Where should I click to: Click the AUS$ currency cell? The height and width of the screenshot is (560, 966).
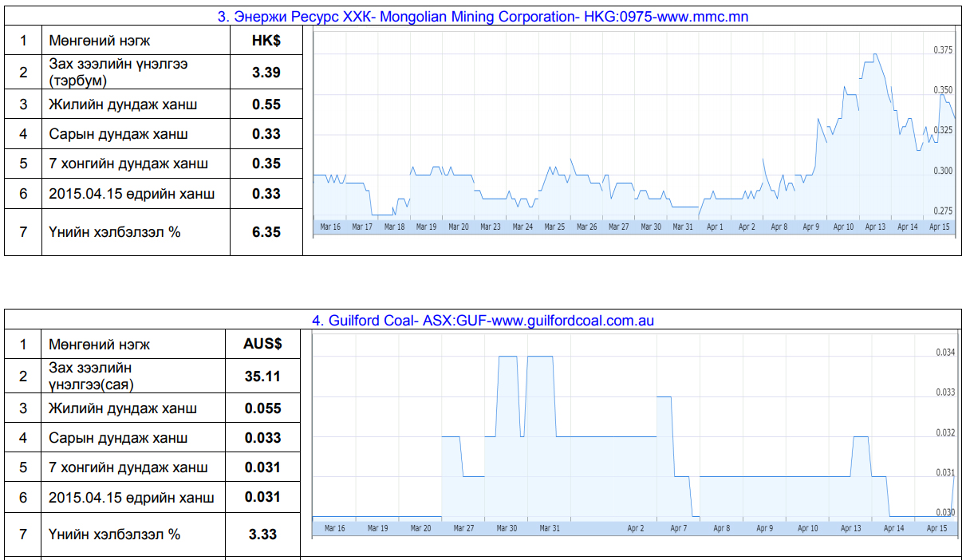262,345
